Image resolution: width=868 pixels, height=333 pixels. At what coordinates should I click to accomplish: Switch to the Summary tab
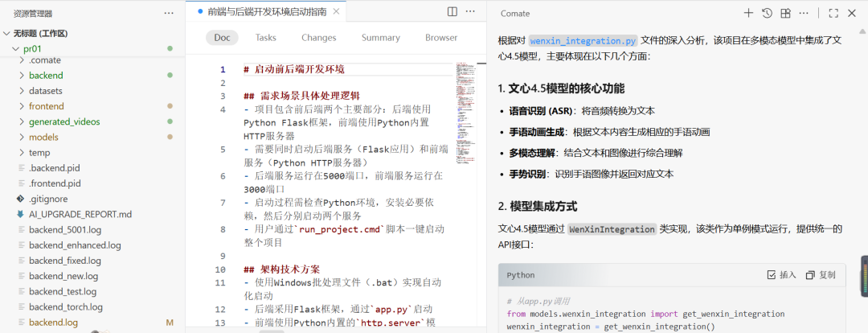click(381, 38)
